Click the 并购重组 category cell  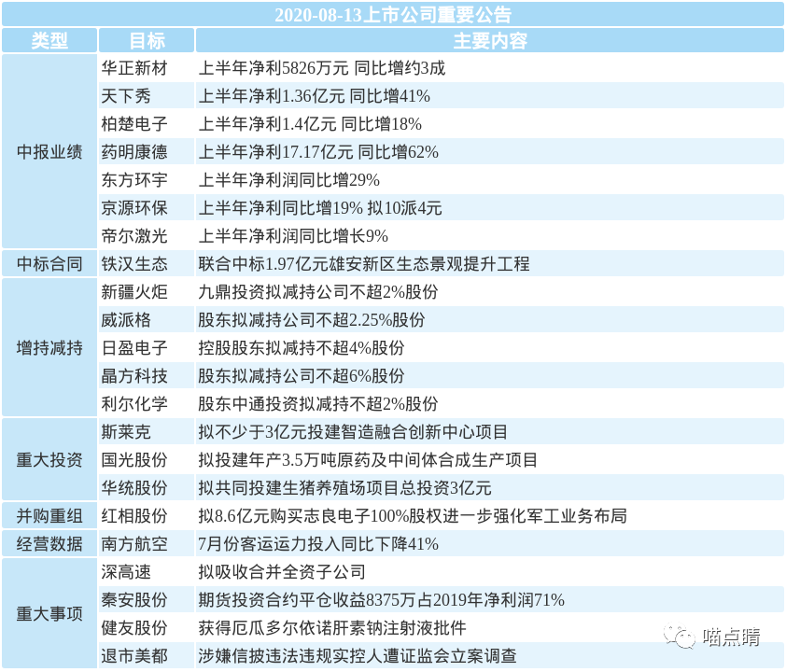point(49,516)
